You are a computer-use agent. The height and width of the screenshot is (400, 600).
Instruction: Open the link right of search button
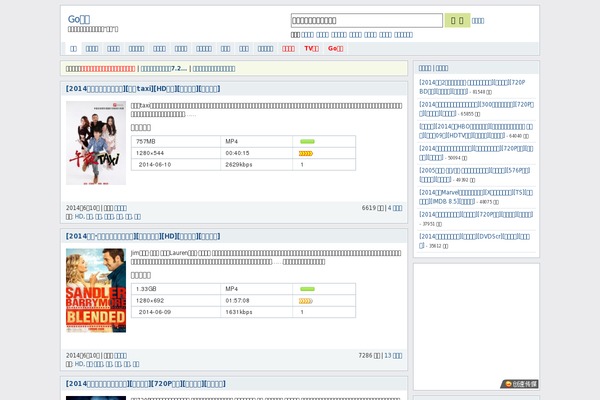point(478,21)
